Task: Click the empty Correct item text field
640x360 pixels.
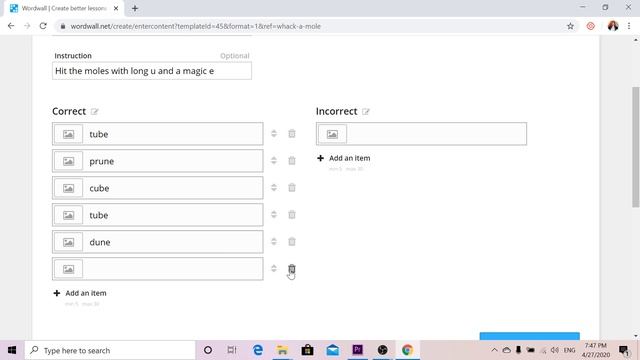Action: 173,269
